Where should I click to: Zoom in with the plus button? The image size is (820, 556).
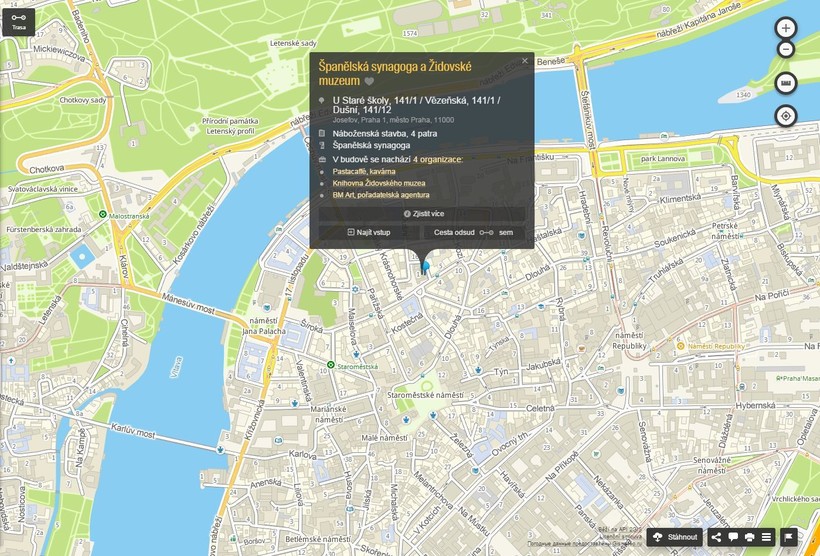[786, 28]
